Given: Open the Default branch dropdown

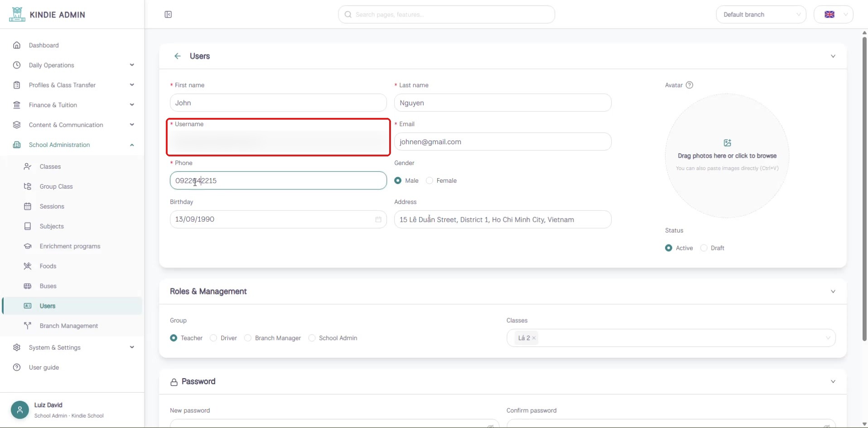Looking at the screenshot, I should (x=761, y=15).
